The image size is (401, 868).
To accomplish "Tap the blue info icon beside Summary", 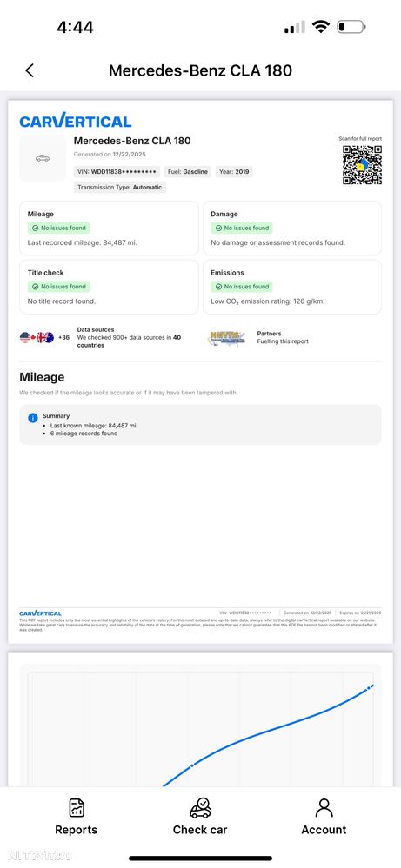I will (x=33, y=418).
